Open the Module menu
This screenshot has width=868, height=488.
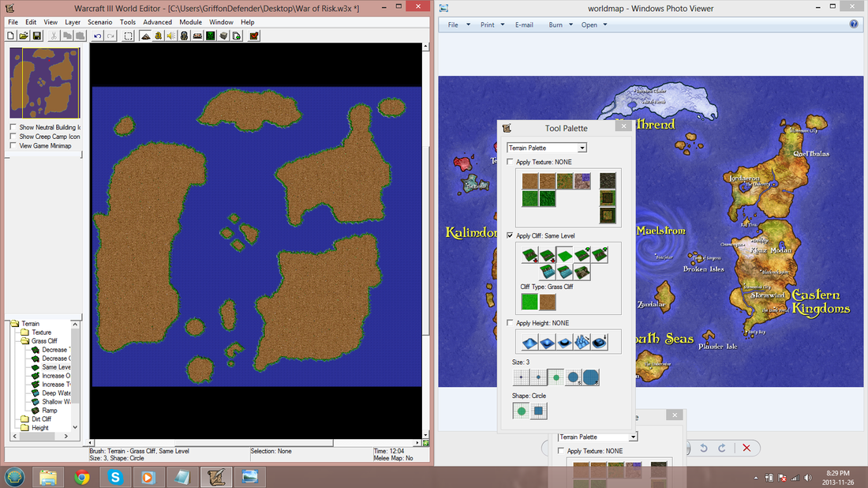click(190, 22)
